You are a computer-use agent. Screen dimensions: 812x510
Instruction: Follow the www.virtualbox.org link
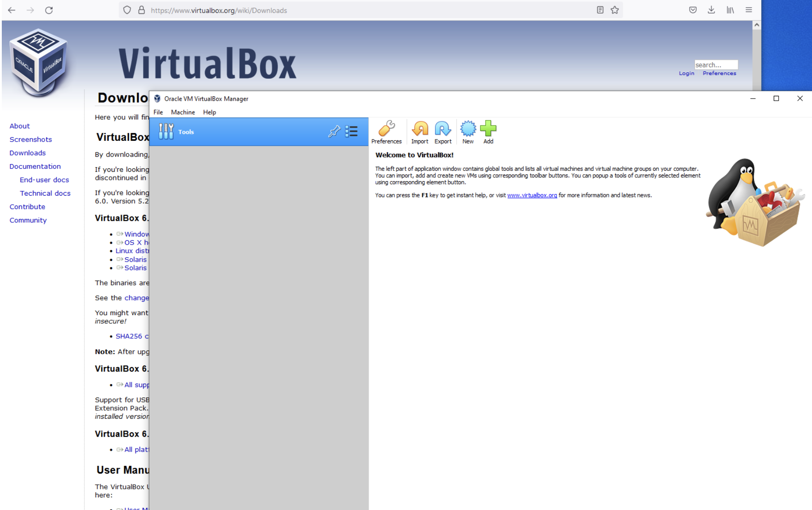point(532,195)
